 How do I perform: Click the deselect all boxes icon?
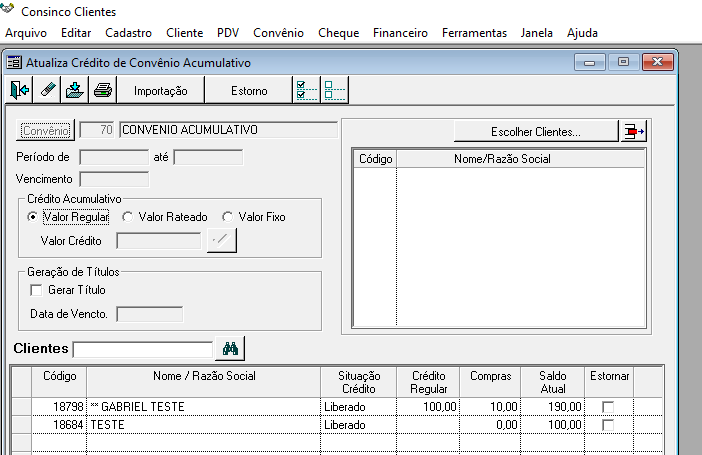click(334, 90)
